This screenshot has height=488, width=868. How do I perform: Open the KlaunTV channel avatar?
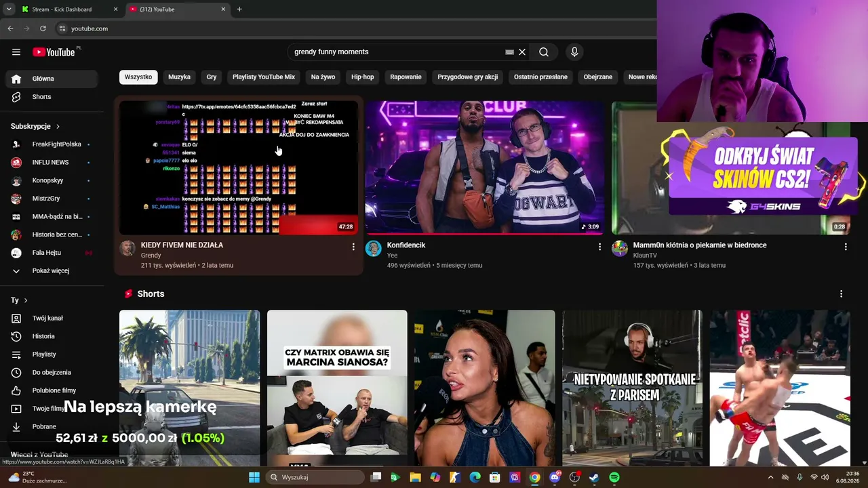coord(620,248)
